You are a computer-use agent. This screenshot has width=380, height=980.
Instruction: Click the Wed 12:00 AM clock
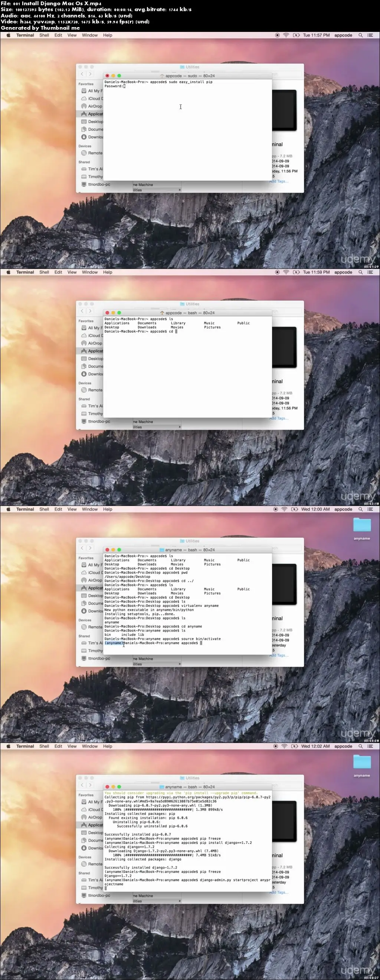pos(315,509)
